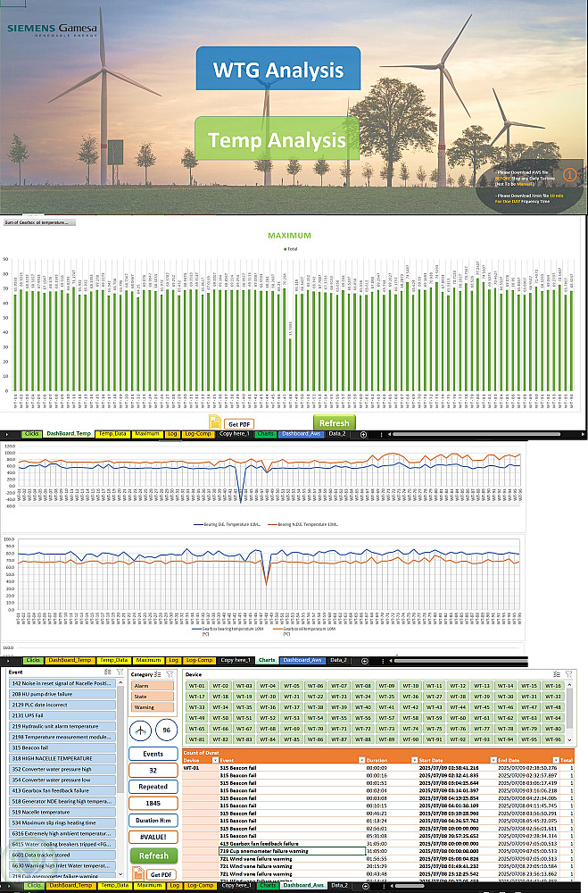Select WT-48 in Device slicer
This screenshot has width=588, height=893.
(552, 707)
